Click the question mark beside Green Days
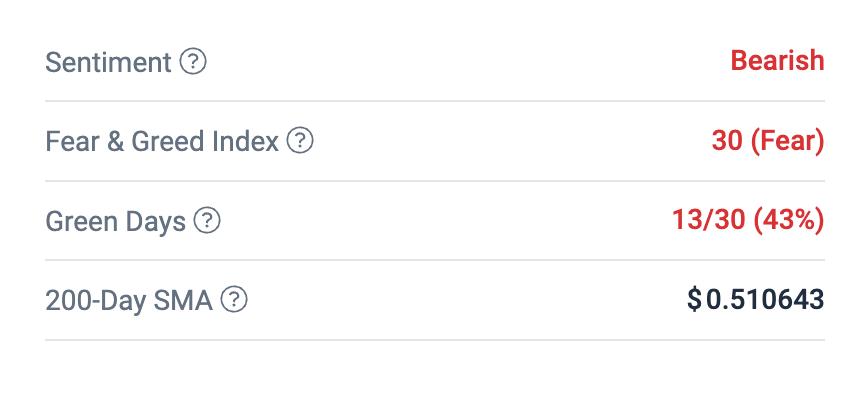The image size is (856, 417). (207, 220)
